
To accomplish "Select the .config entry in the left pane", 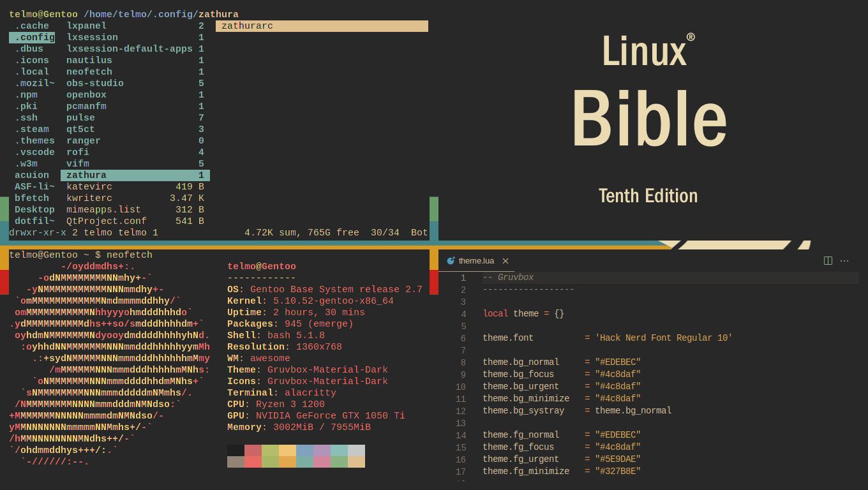I will click(x=33, y=37).
